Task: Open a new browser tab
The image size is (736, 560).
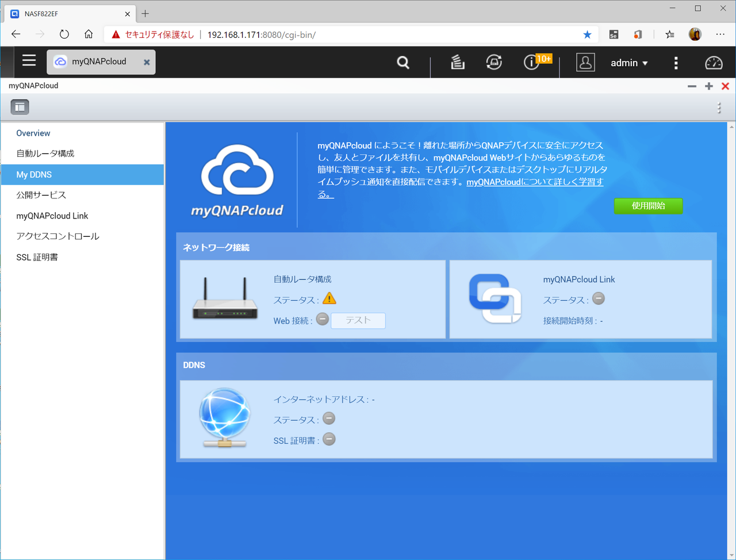Action: 145,13
